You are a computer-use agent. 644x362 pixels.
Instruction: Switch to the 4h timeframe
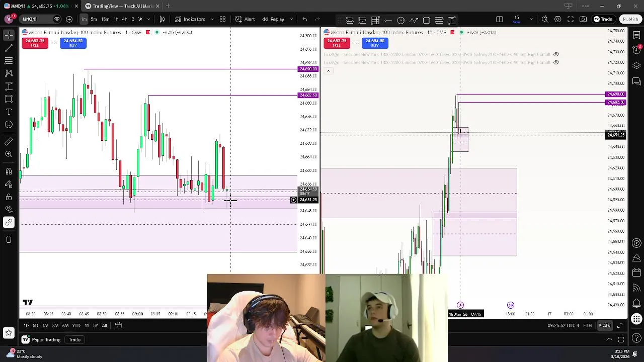point(124,19)
